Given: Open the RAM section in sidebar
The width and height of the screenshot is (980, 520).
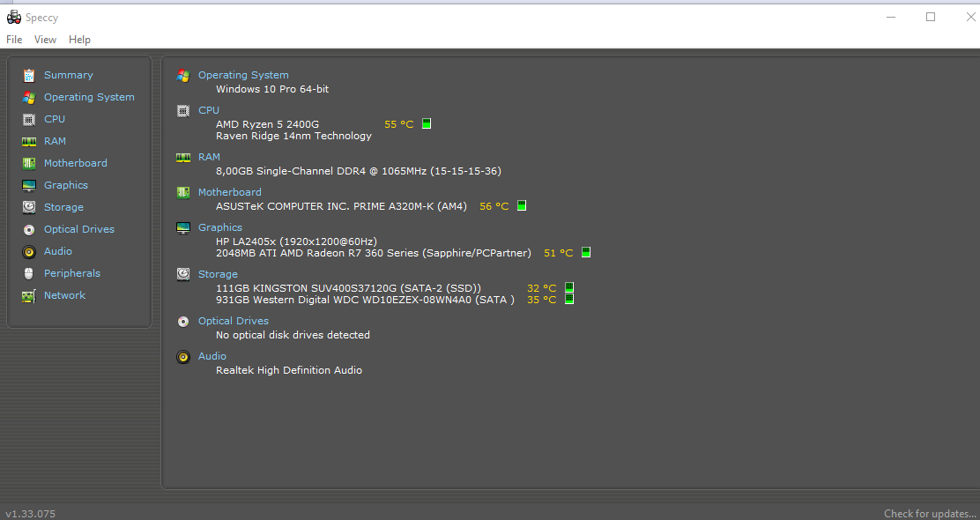Looking at the screenshot, I should [55, 141].
